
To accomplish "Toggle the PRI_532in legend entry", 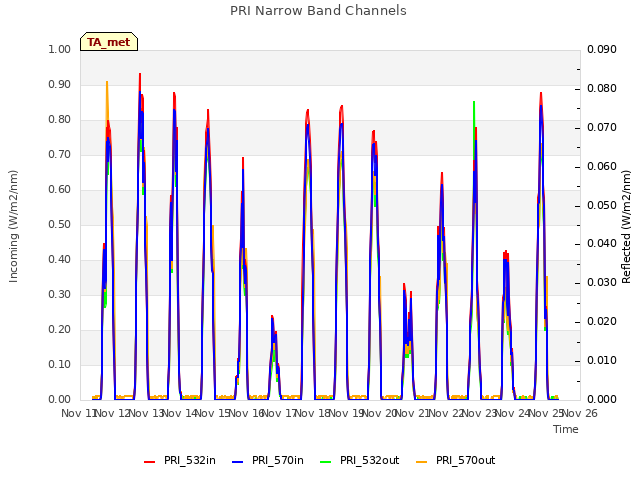I will click(180, 460).
